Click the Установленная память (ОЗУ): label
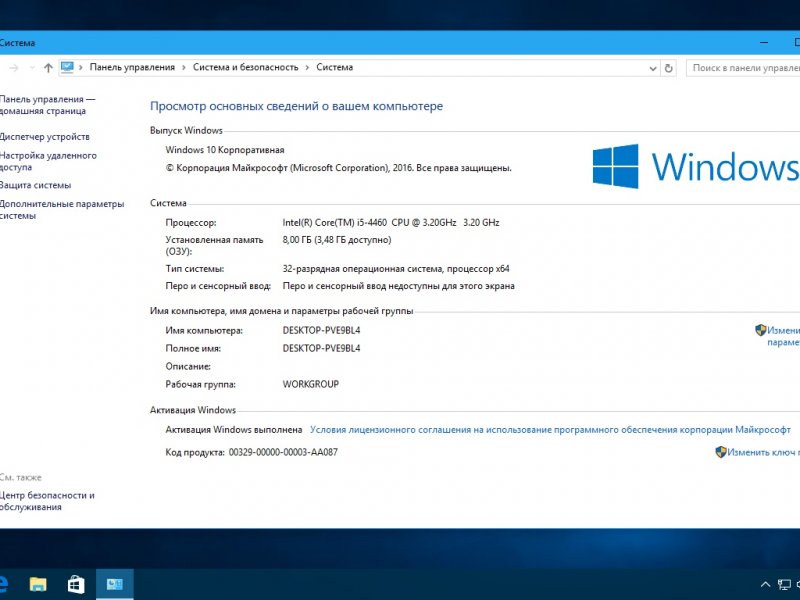 (x=214, y=245)
